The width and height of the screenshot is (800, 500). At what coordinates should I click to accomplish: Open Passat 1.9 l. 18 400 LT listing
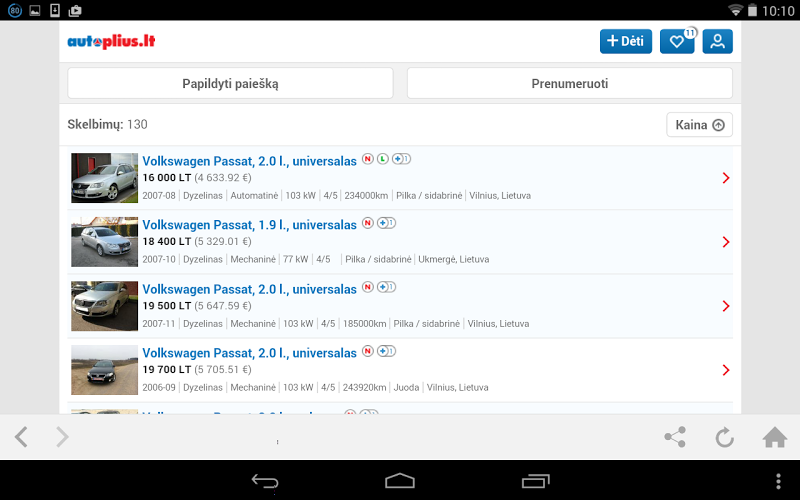(249, 225)
